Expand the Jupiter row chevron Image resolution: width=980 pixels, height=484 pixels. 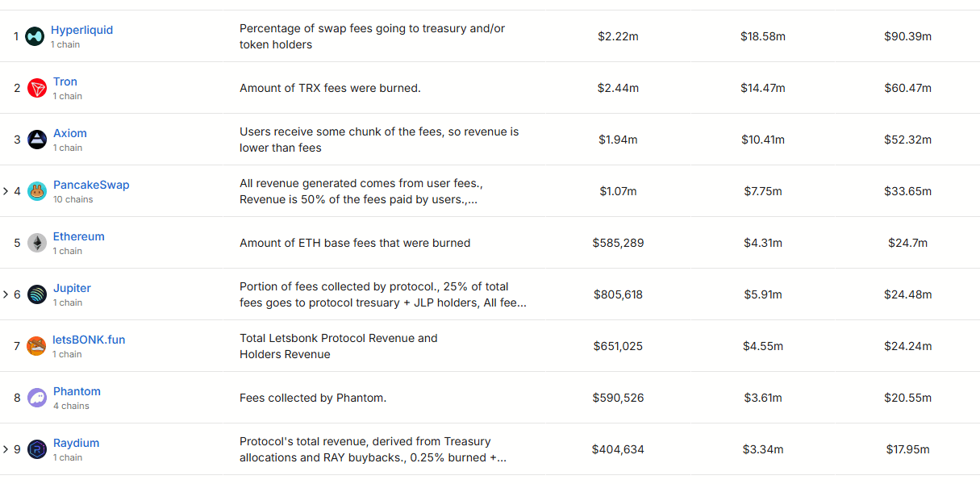tap(6, 294)
